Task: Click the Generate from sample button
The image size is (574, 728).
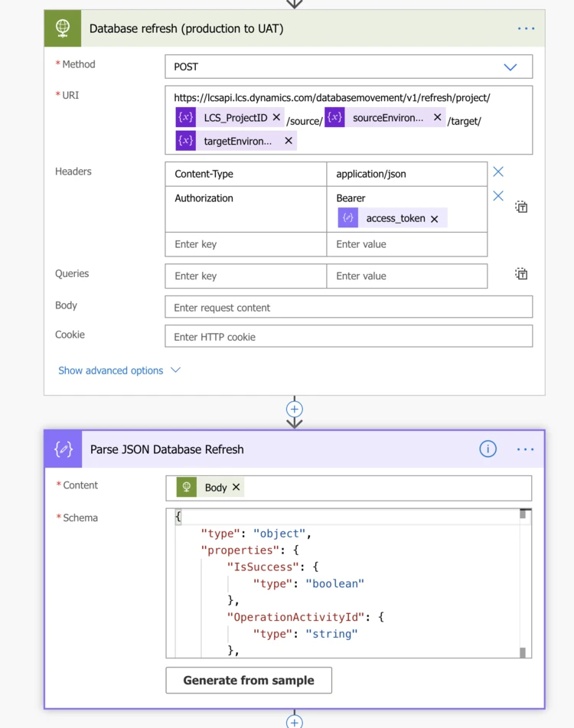Action: point(249,681)
